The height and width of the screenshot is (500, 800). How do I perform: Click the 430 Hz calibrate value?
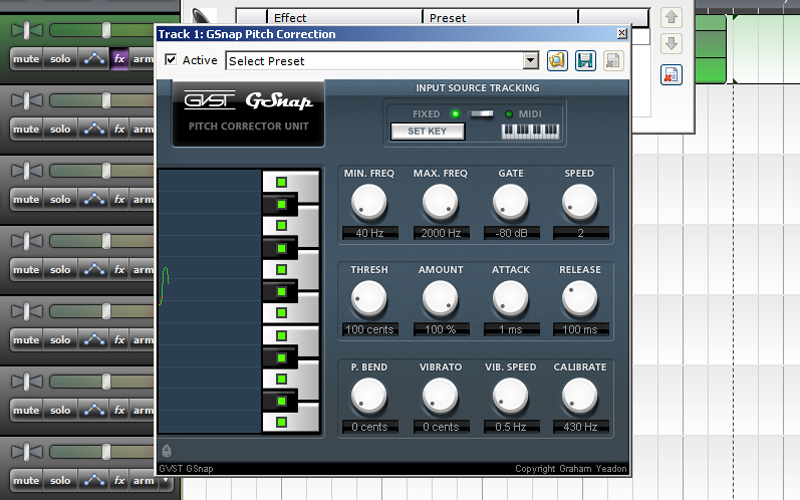581,427
